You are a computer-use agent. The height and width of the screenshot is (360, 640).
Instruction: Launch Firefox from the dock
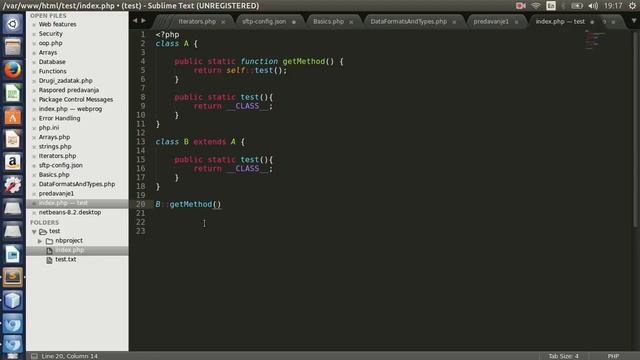[x=13, y=70]
